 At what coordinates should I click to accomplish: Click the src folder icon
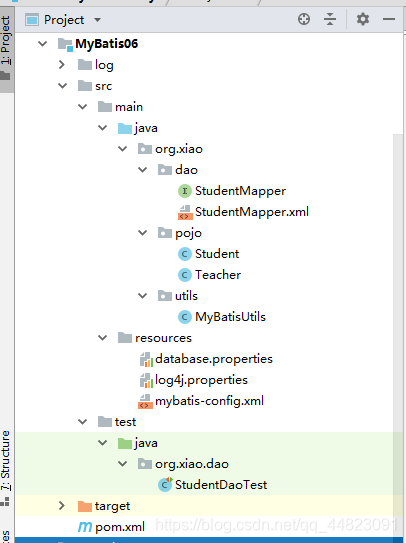(85, 86)
